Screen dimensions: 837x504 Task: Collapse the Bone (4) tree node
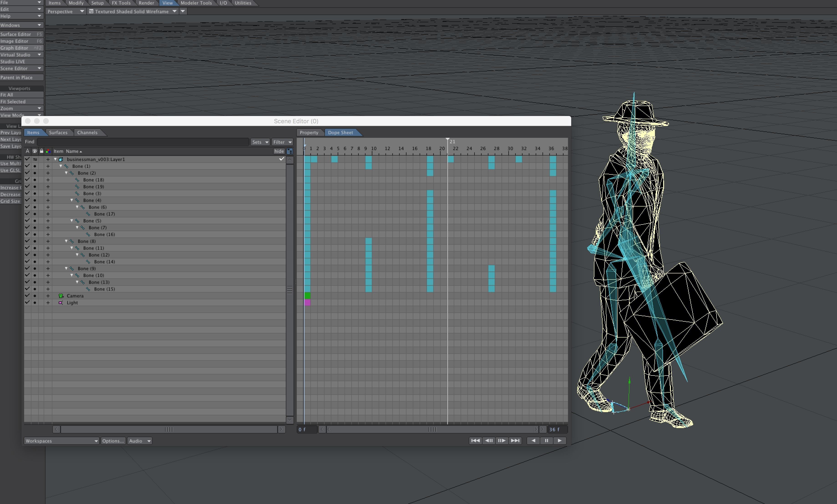72,200
